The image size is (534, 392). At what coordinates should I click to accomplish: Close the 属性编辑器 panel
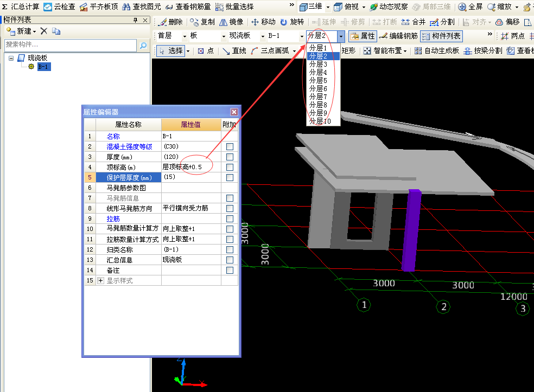pyautogui.click(x=234, y=112)
